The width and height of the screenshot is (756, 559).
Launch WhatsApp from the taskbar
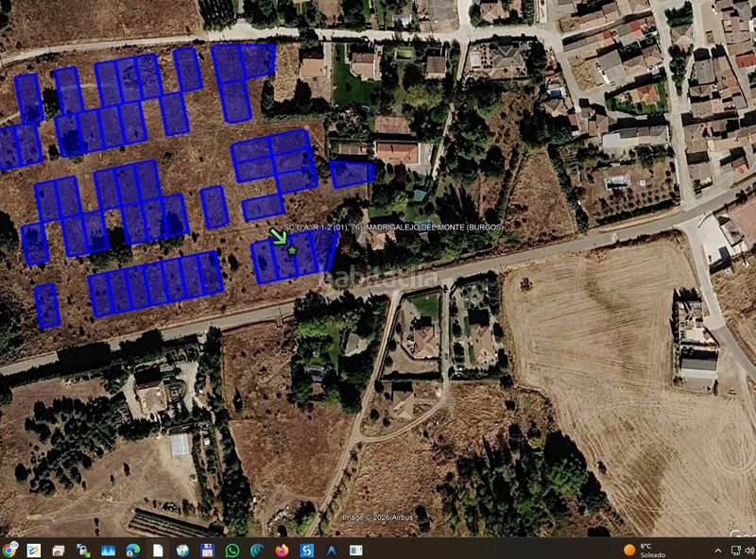232,550
